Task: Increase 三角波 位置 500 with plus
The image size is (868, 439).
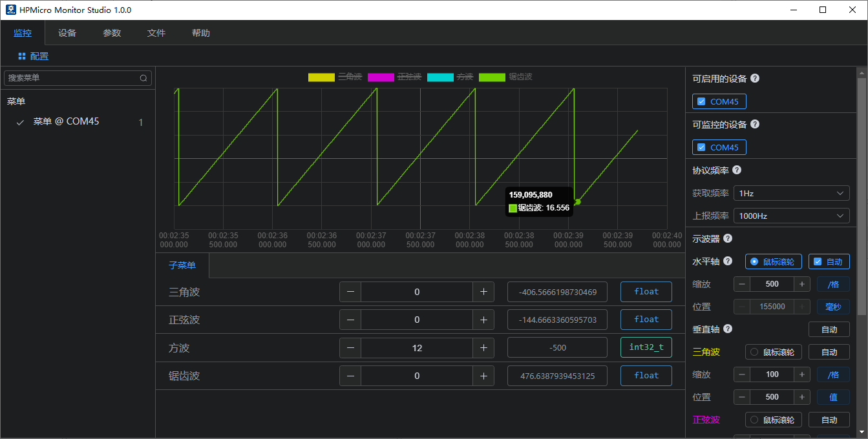Action: tap(802, 397)
